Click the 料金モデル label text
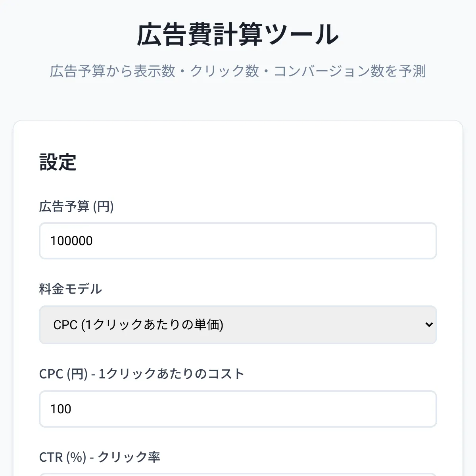Image resolution: width=476 pixels, height=476 pixels. [70, 289]
